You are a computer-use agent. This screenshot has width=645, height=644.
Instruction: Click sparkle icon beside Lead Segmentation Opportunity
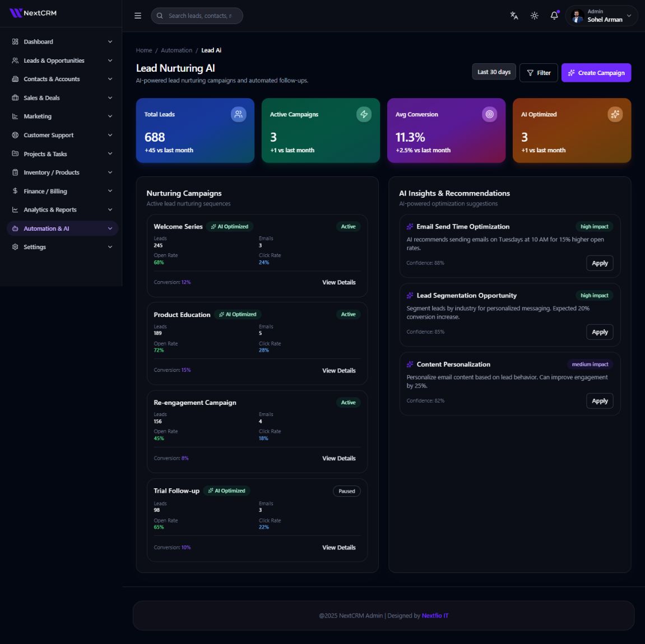pos(410,296)
